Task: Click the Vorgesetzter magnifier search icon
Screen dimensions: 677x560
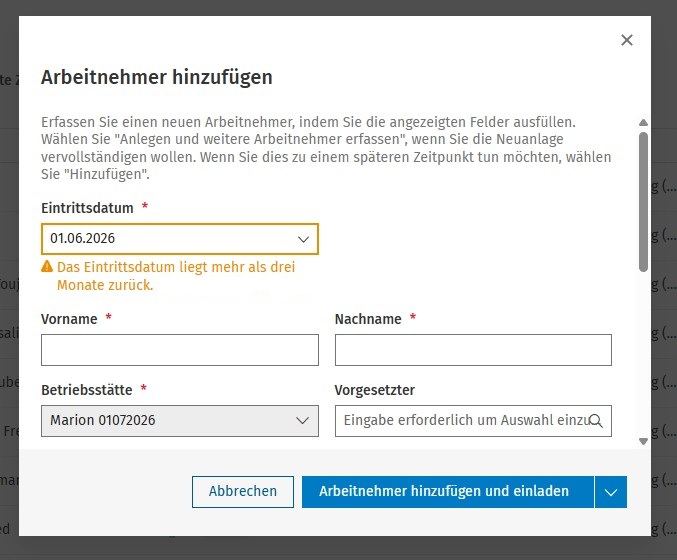Action: pos(596,421)
